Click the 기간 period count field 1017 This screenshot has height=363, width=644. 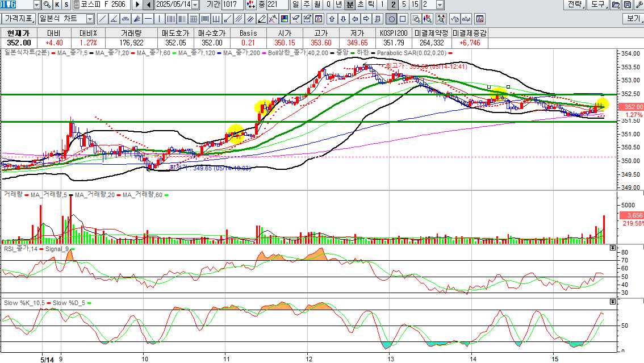(232, 5)
